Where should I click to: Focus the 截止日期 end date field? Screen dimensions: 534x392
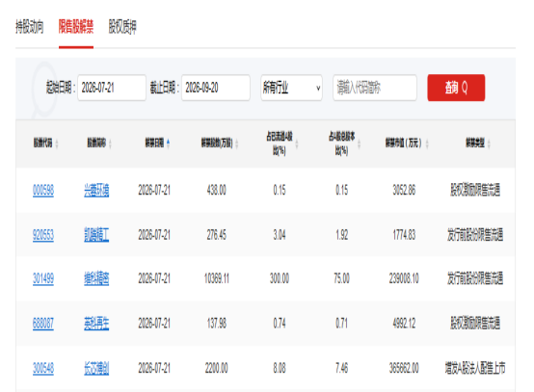(216, 88)
